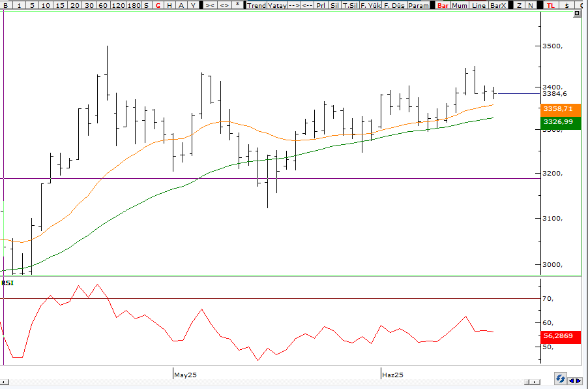The height and width of the screenshot is (389, 588).
Task: Open the Param settings
Action: click(419, 5)
